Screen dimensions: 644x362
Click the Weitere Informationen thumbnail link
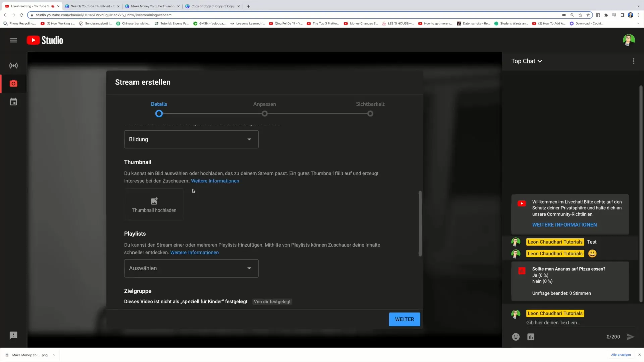pyautogui.click(x=215, y=181)
